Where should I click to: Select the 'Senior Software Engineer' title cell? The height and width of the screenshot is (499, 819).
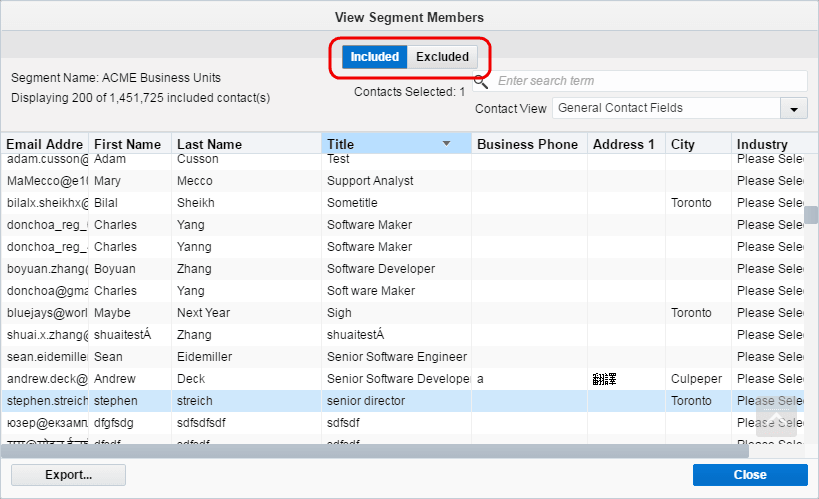396,356
